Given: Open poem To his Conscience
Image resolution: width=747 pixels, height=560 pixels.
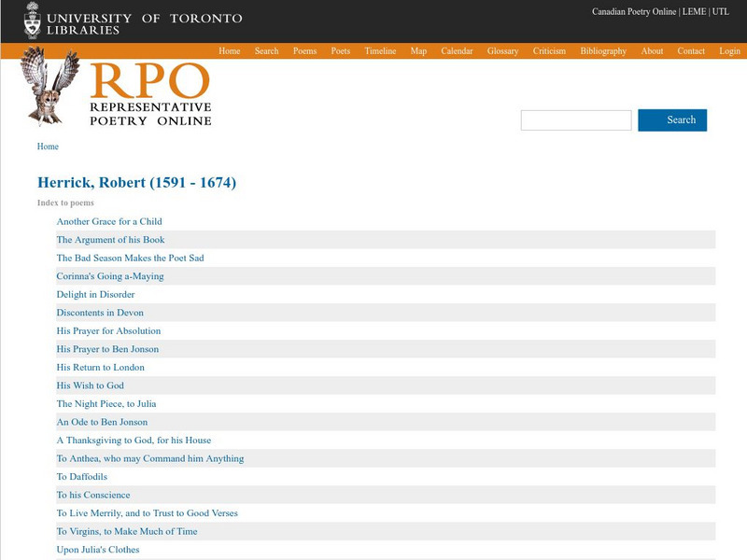Looking at the screenshot, I should pyautogui.click(x=92, y=495).
